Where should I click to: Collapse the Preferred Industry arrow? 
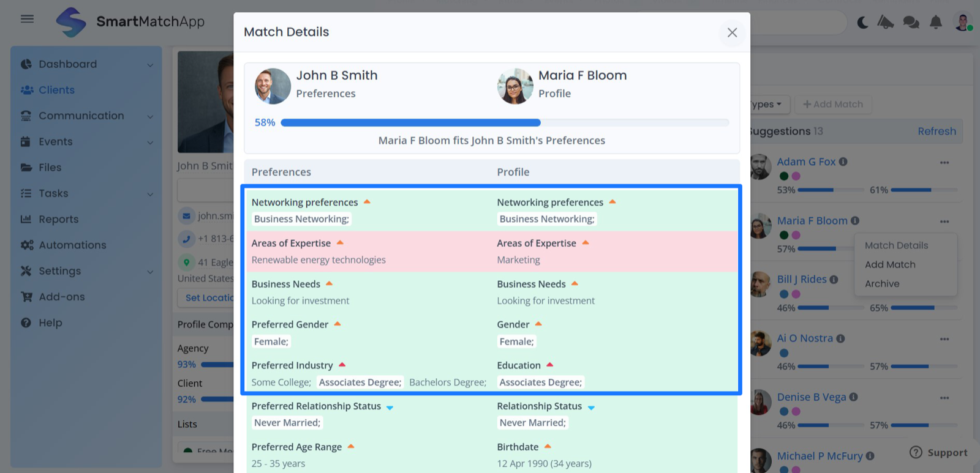[342, 365]
